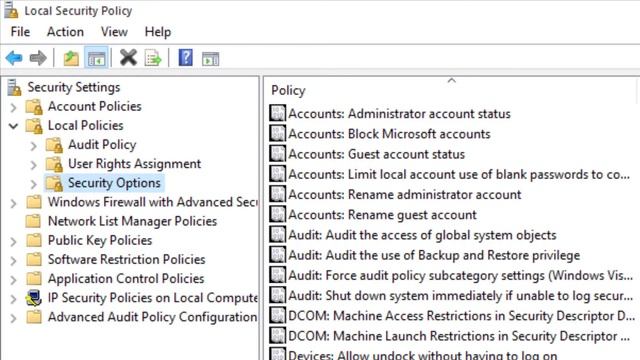Expand the Security Options node
Screen dimensions: 640x360
[x=34, y=184]
